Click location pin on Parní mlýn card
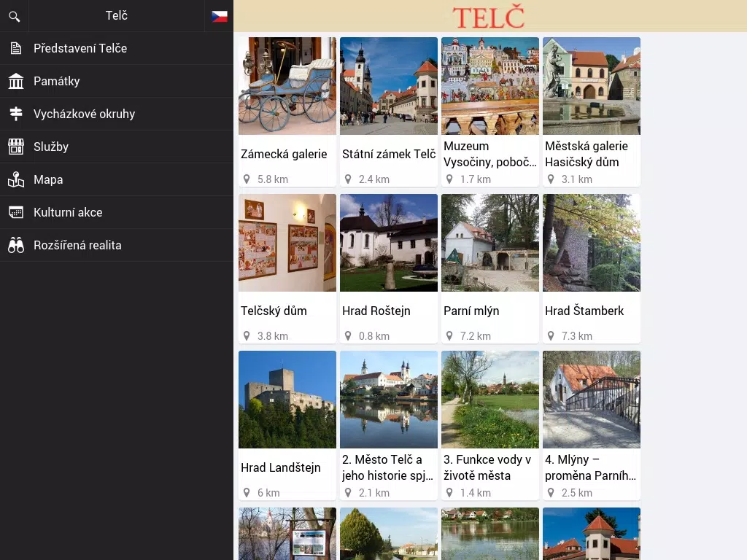 (449, 335)
